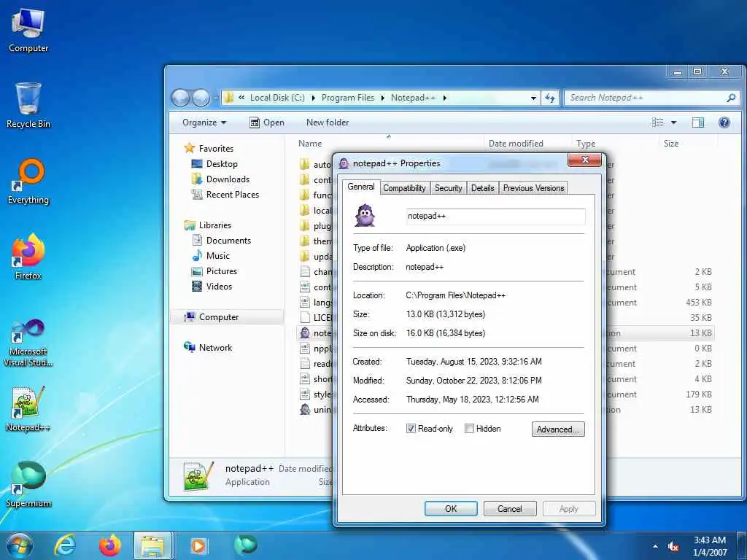Switch to the Compatibility tab
The image size is (747, 560).
click(404, 188)
